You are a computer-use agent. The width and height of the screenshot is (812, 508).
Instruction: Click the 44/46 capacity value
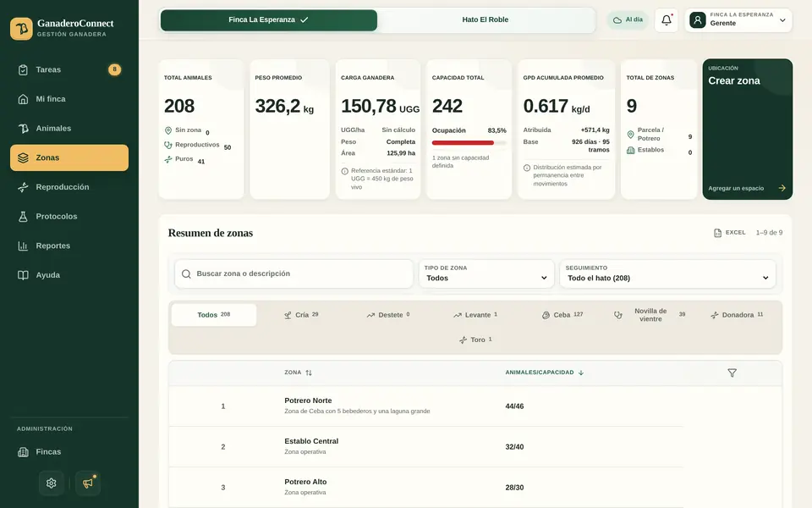514,406
